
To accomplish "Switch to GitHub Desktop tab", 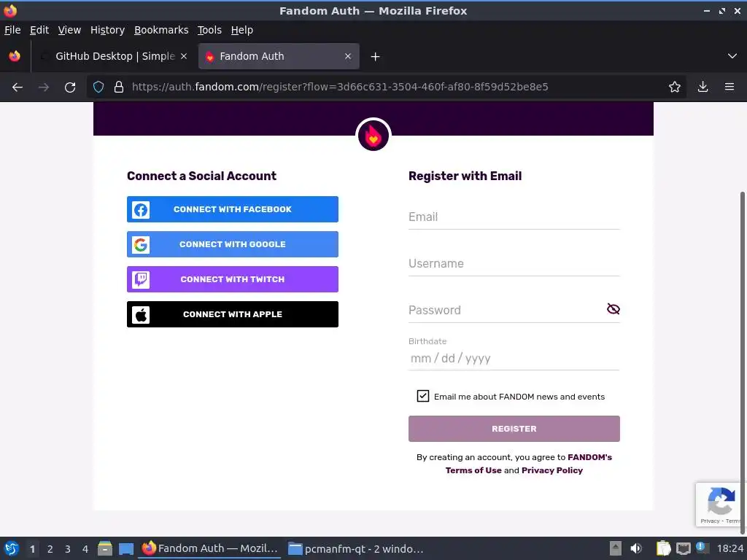I will click(x=115, y=56).
